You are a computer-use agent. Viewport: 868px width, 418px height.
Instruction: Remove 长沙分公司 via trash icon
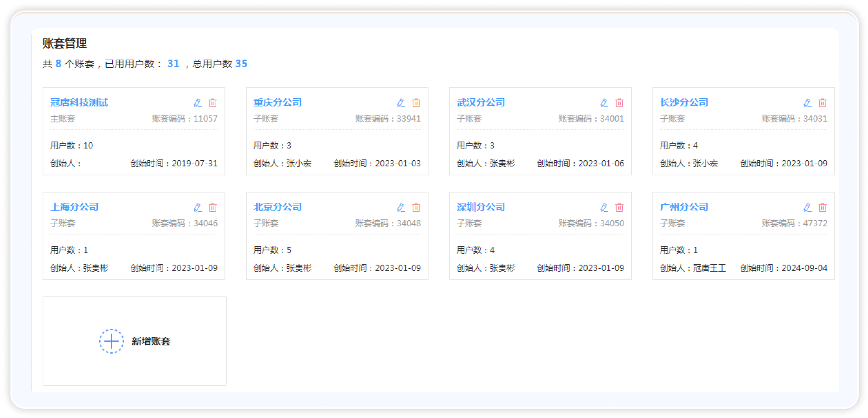(822, 103)
